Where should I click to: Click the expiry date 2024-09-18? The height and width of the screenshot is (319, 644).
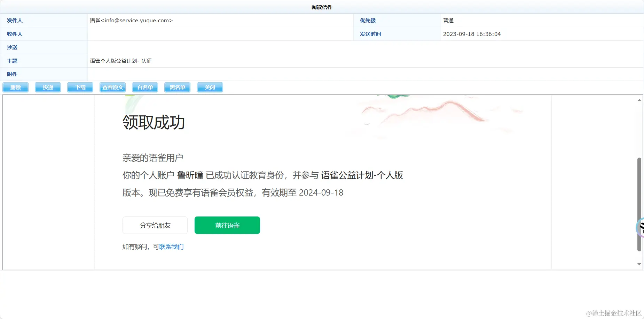(x=321, y=193)
